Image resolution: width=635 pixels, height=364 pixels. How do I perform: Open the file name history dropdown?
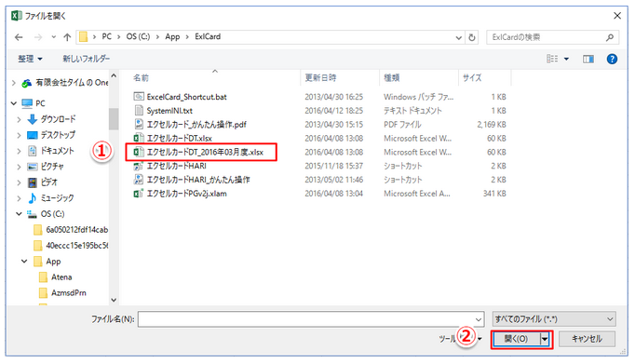(x=479, y=319)
